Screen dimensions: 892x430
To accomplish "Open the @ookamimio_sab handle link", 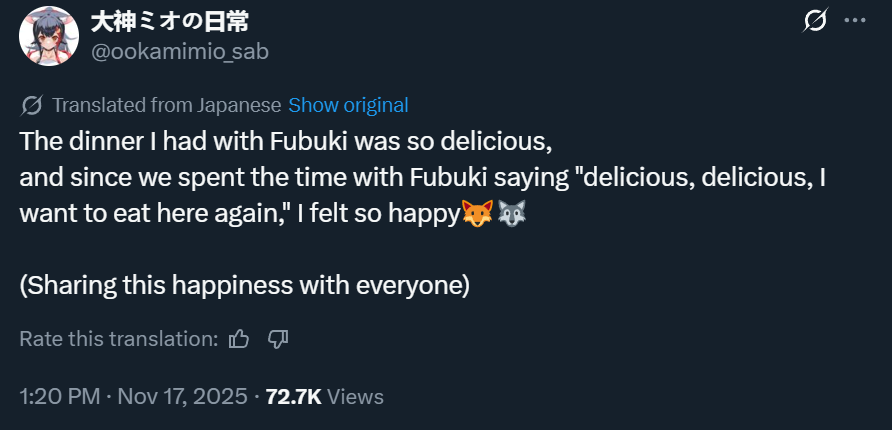I will pyautogui.click(x=180, y=51).
